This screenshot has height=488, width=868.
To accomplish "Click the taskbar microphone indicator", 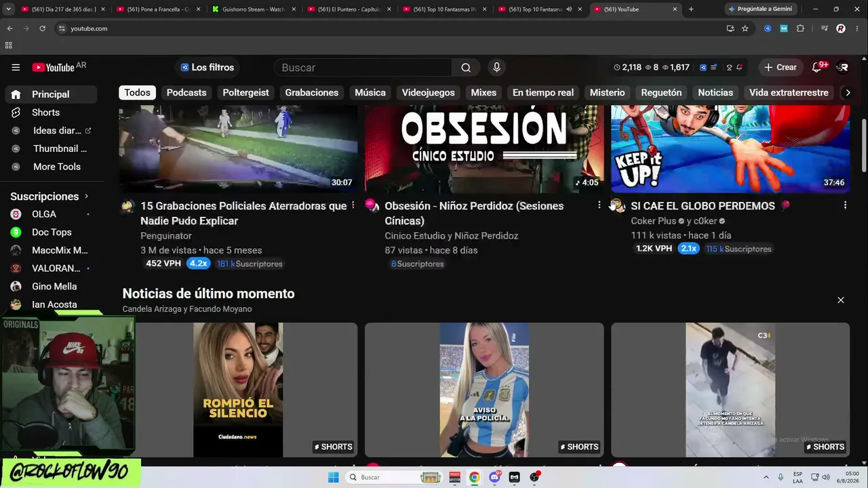I will [x=781, y=477].
